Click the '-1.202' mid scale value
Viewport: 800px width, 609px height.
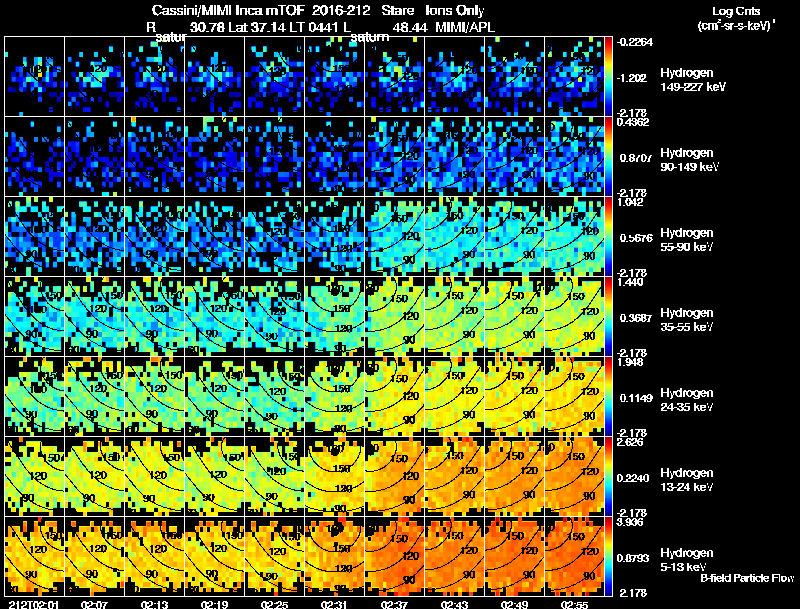point(632,78)
